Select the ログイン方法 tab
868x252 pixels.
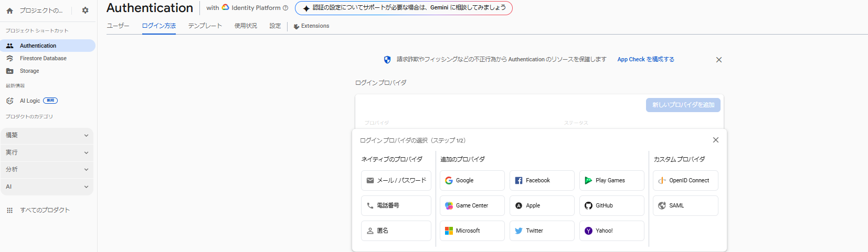click(159, 26)
